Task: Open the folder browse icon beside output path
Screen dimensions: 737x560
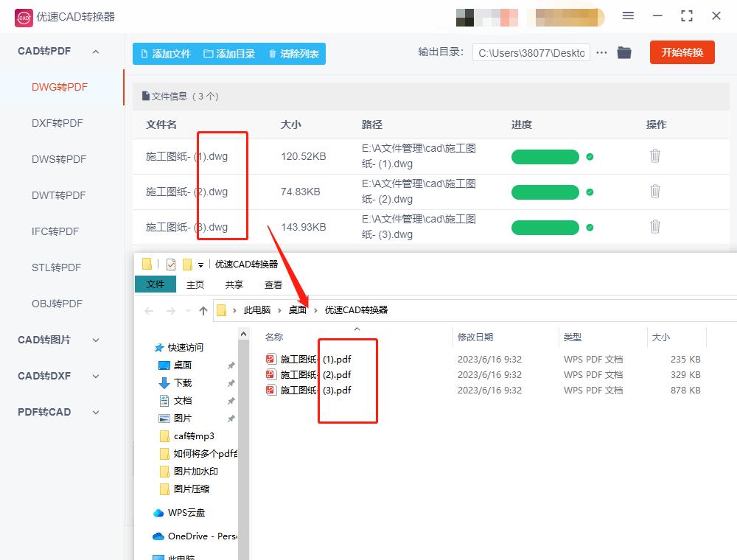Action: click(624, 52)
